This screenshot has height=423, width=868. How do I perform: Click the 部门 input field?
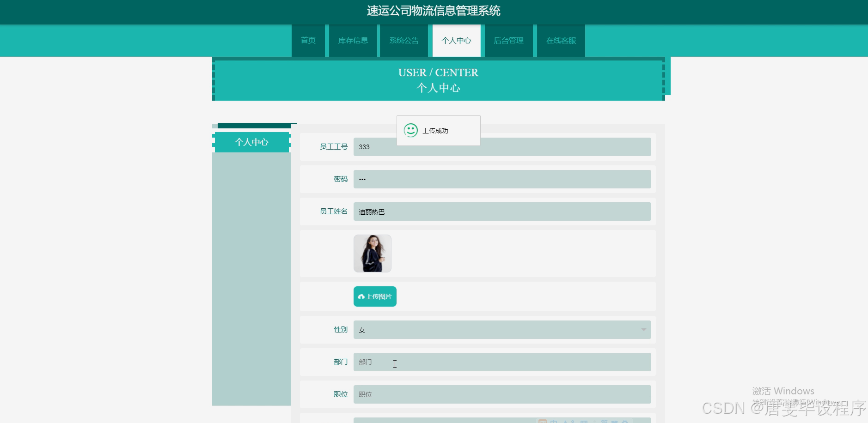click(x=502, y=362)
